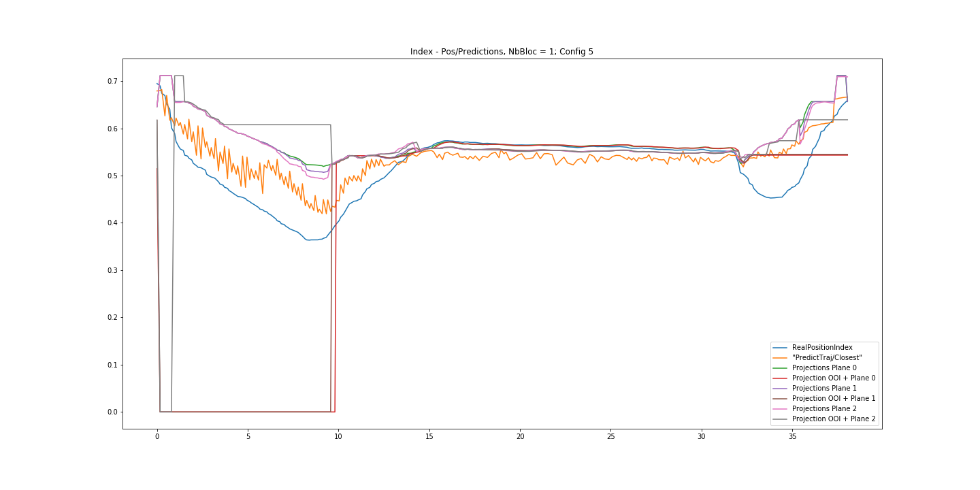This screenshot has width=980, height=490.
Task: Click the x-axis tick label 20
Action: [x=520, y=436]
